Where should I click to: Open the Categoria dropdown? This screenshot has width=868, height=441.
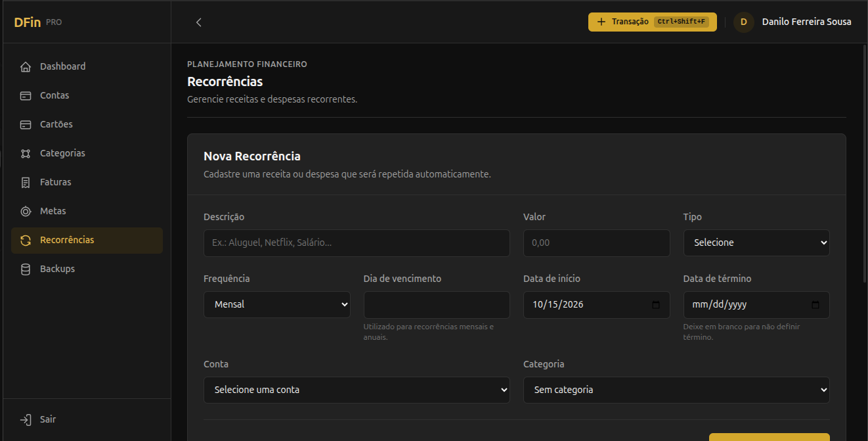tap(676, 390)
